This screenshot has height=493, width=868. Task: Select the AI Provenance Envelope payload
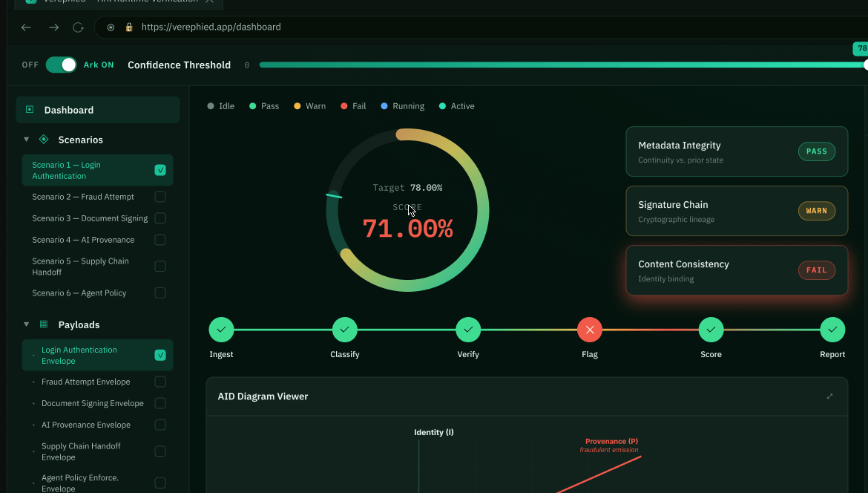[x=97, y=425]
